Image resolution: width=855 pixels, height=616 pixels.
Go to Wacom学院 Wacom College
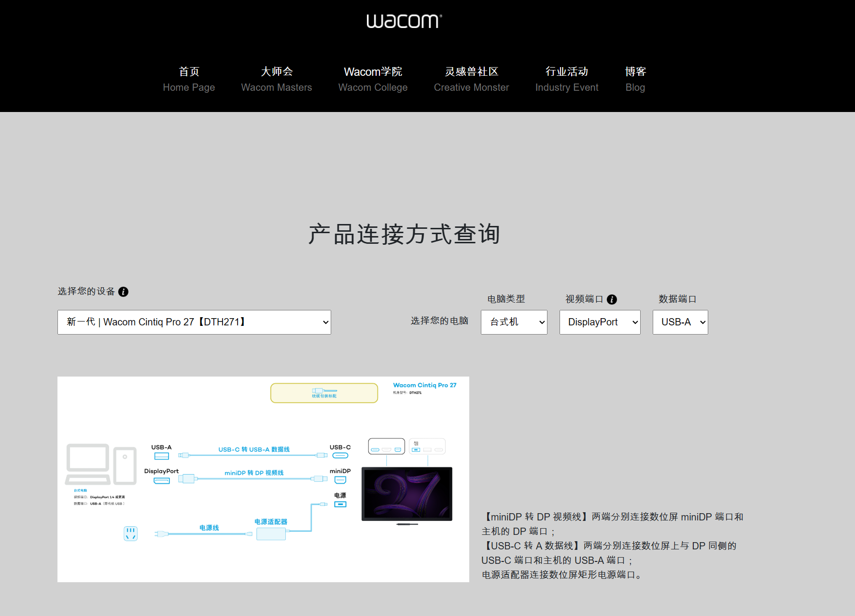tap(373, 79)
